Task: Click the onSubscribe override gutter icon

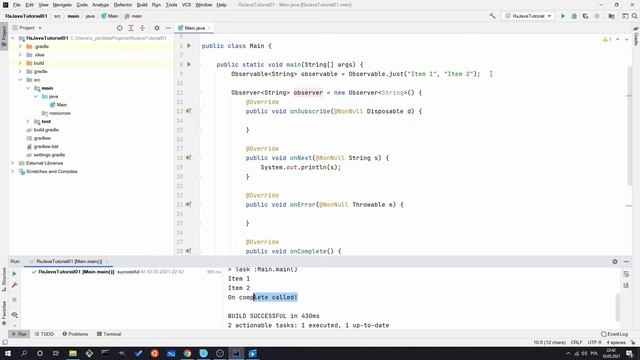Action: 189,111
